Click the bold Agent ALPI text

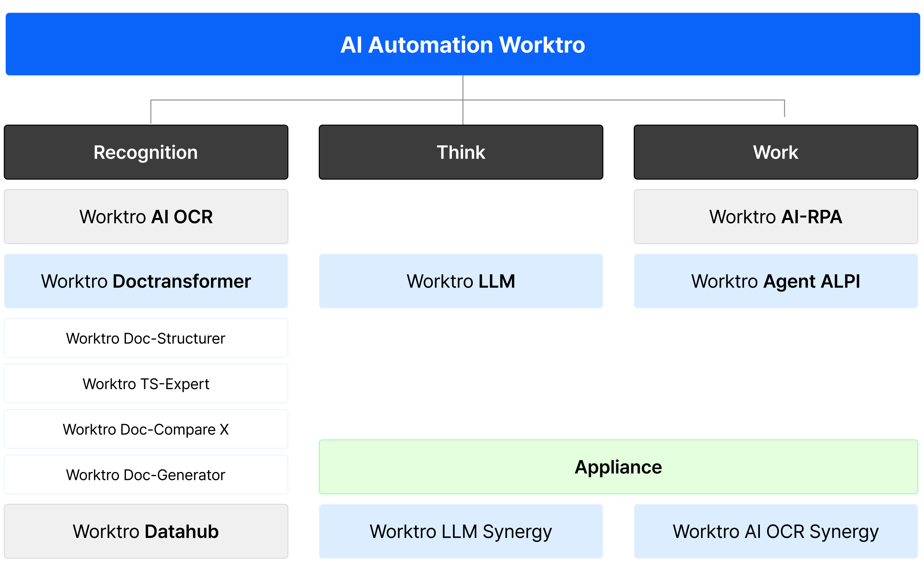click(811, 281)
